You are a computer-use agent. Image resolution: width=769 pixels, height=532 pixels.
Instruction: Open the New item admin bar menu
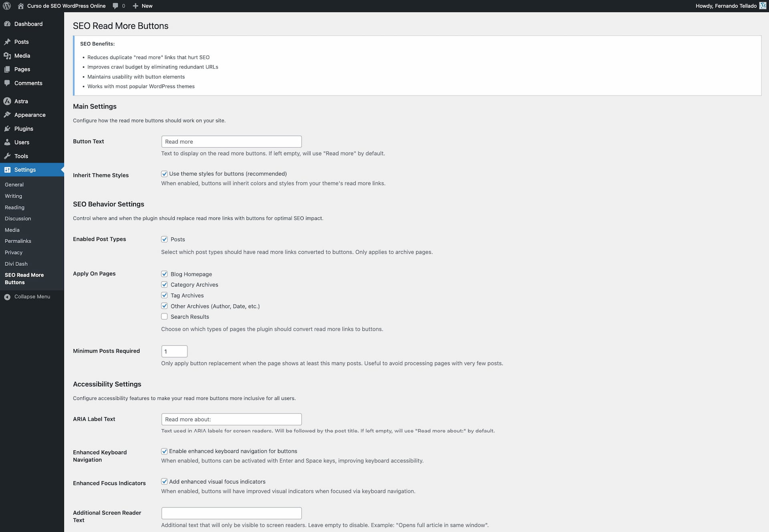(142, 6)
